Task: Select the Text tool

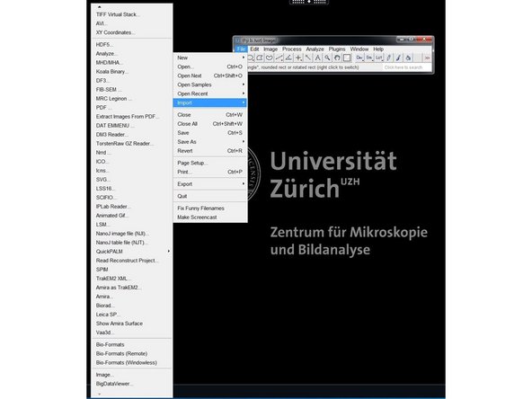Action: [317, 58]
